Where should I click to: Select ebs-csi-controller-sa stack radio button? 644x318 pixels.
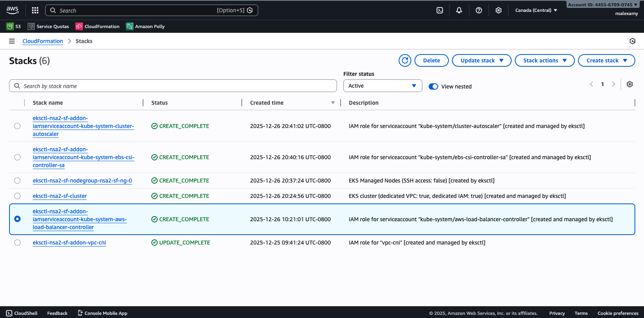tap(17, 157)
